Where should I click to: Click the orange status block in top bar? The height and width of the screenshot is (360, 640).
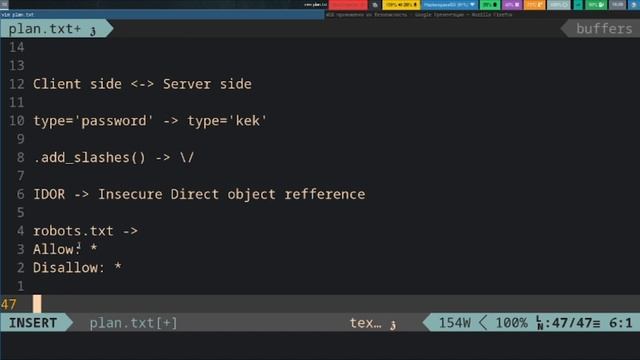coord(534,5)
